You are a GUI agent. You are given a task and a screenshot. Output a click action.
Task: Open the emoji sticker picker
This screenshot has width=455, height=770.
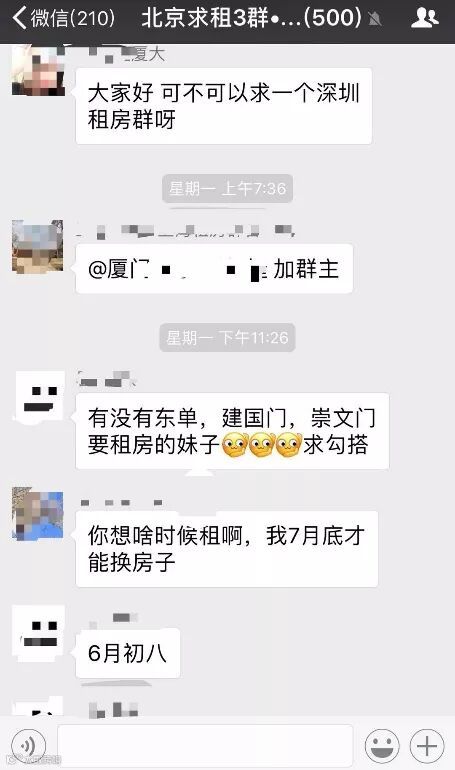tap(382, 745)
